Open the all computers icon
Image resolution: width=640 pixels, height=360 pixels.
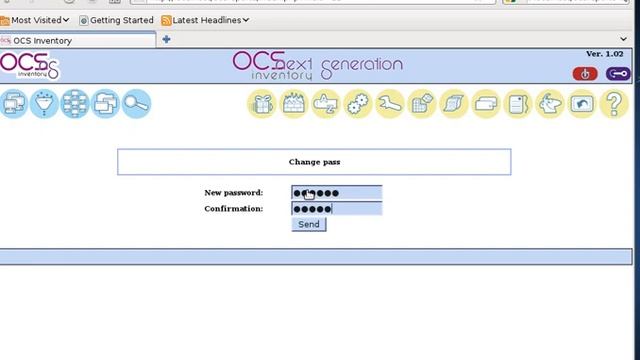pos(13,104)
